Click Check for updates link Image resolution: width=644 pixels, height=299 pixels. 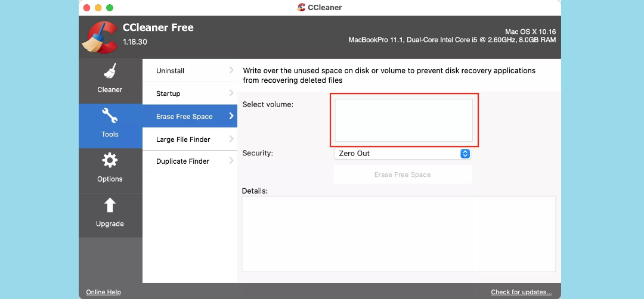tap(521, 292)
